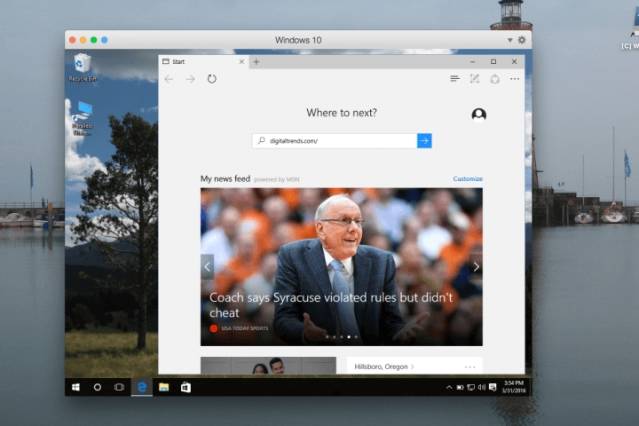Refresh the page in Edge

[x=212, y=79]
